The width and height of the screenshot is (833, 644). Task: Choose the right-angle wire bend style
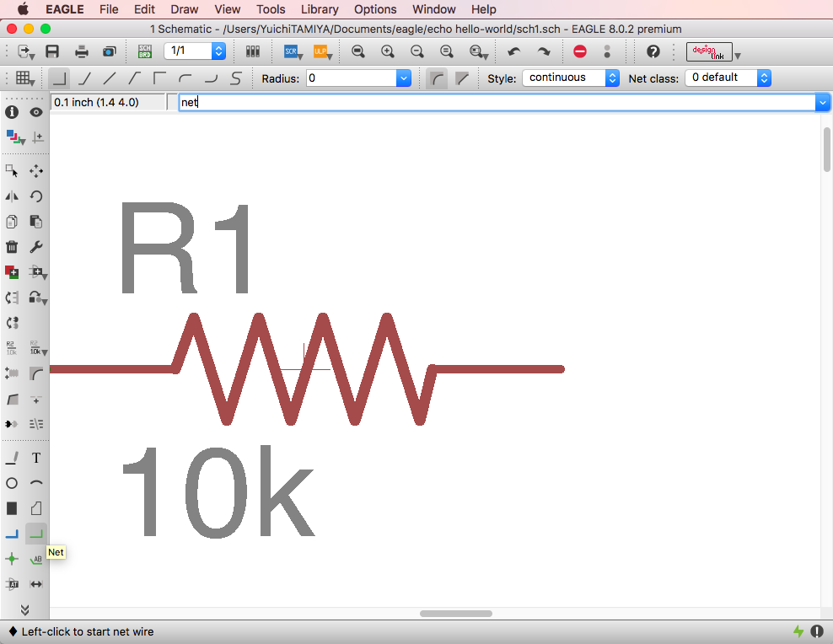pos(59,78)
